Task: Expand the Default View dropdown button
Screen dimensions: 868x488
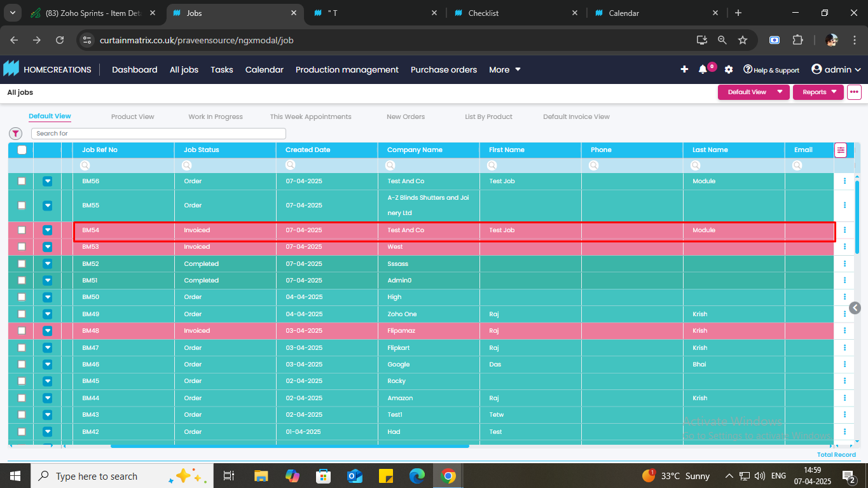Action: click(x=754, y=92)
